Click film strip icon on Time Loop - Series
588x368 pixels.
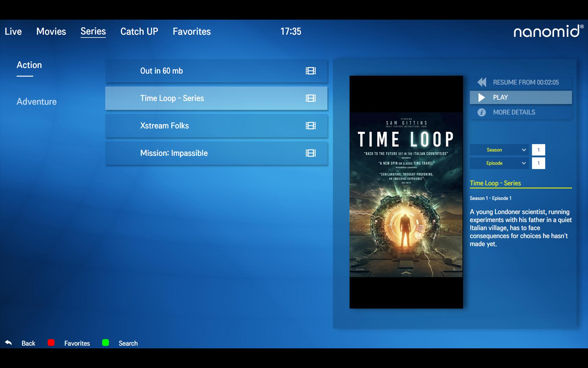pyautogui.click(x=311, y=98)
